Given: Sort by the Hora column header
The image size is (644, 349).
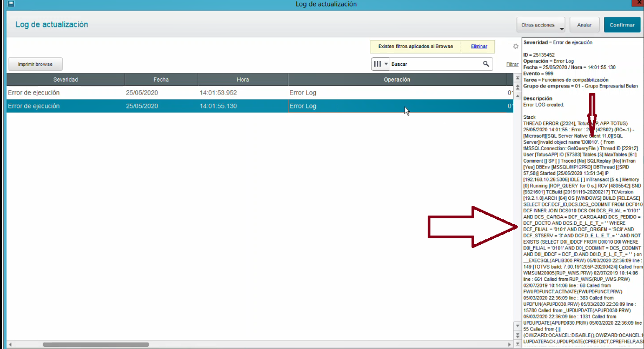Looking at the screenshot, I should coord(243,79).
